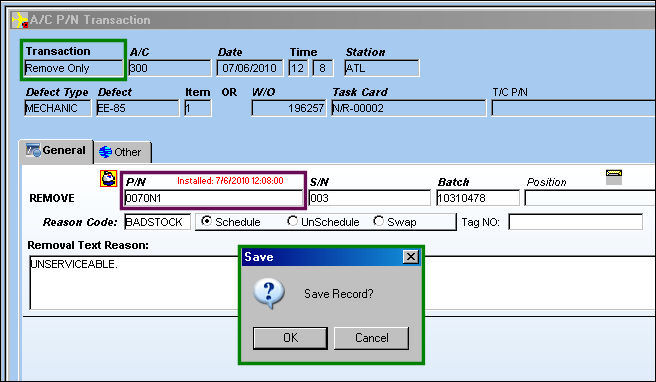656x382 pixels.
Task: Click the 'REMOVE' row label
Action: pyautogui.click(x=52, y=198)
